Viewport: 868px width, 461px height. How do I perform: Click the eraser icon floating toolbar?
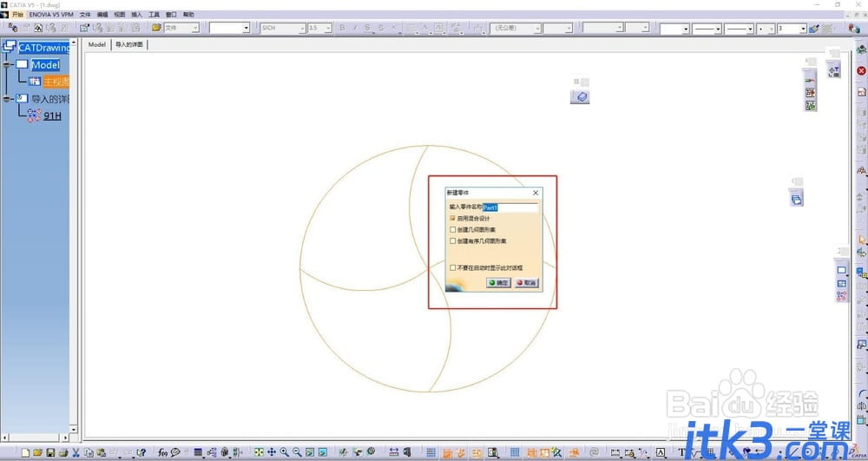click(x=580, y=97)
